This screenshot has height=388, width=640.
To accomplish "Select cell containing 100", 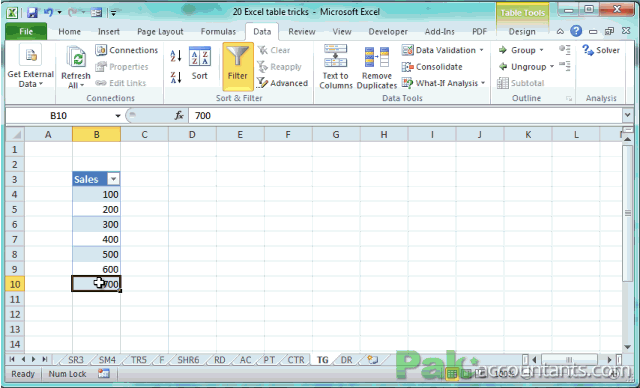I will pos(96,194).
